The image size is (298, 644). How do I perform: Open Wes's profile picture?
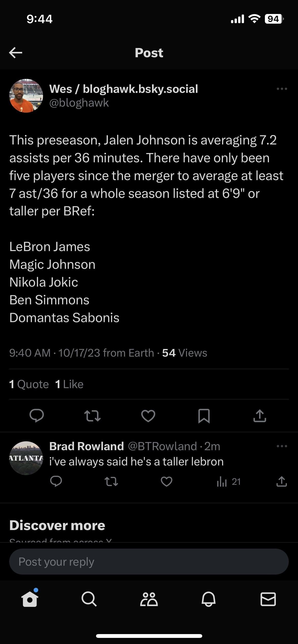(x=26, y=96)
